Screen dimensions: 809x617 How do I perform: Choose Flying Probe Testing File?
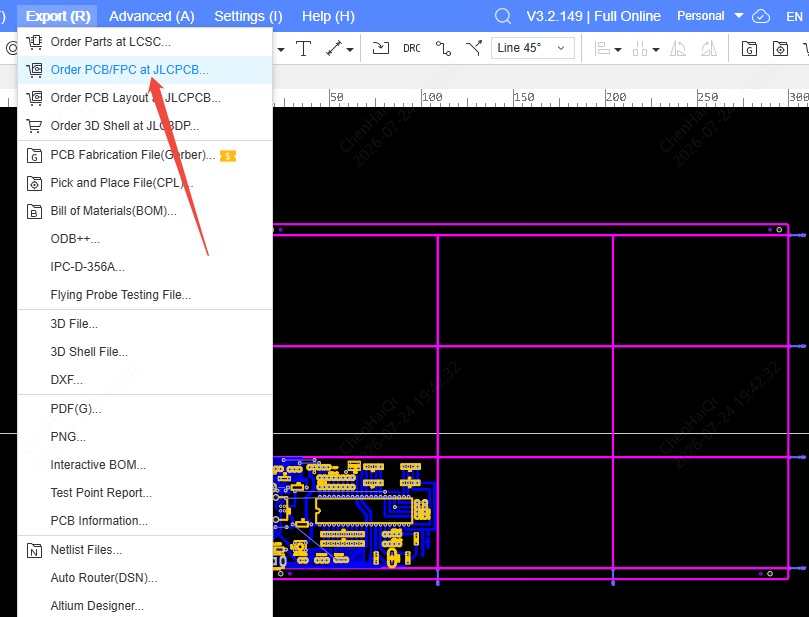145,295
